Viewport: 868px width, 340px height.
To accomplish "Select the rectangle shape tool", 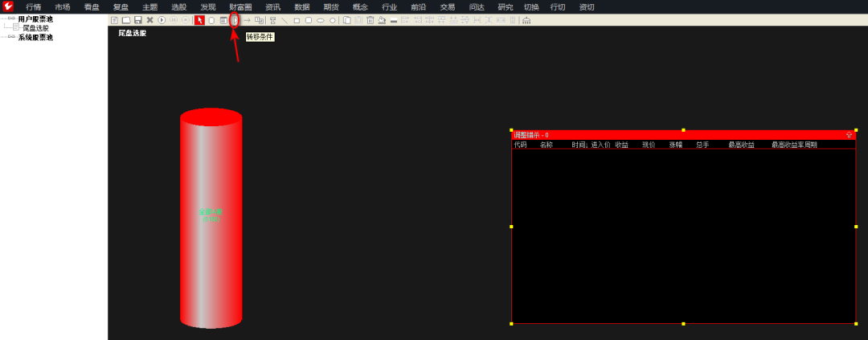I will [297, 20].
